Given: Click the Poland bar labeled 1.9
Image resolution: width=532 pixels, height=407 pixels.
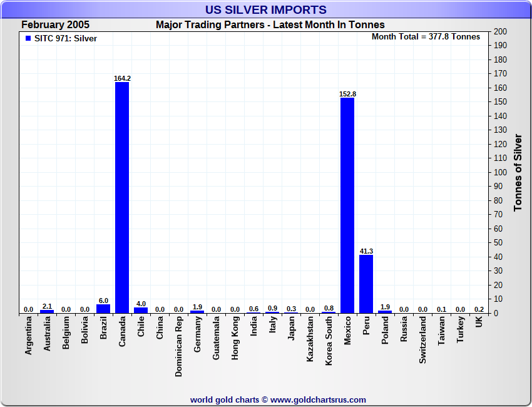Looking at the screenshot, I should point(385,312).
